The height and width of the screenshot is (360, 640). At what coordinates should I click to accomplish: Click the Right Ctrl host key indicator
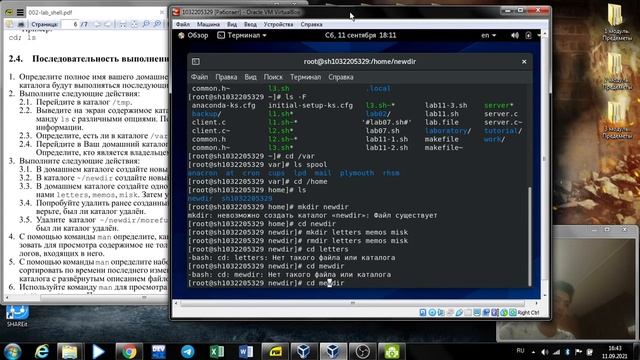pos(528,313)
